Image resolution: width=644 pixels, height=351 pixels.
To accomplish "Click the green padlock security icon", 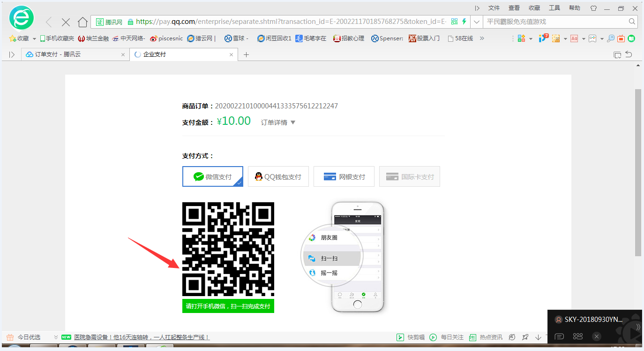I will pyautogui.click(x=130, y=22).
